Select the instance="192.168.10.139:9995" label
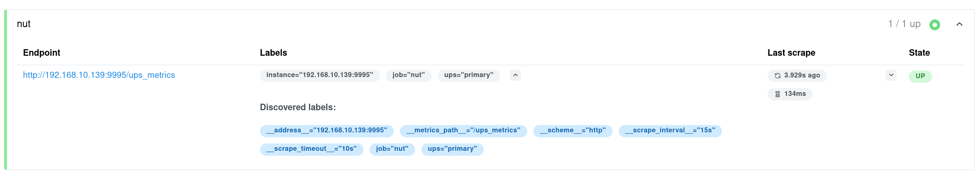The width and height of the screenshot is (980, 175). (x=320, y=75)
